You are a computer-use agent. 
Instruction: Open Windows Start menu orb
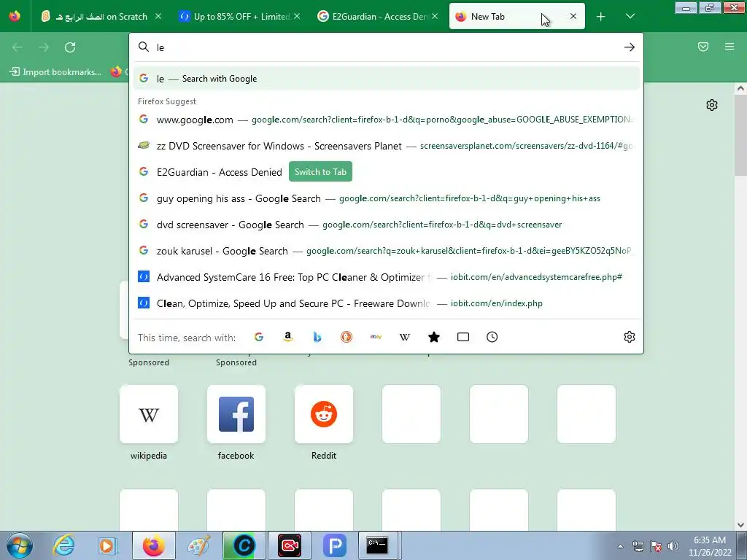(x=20, y=545)
